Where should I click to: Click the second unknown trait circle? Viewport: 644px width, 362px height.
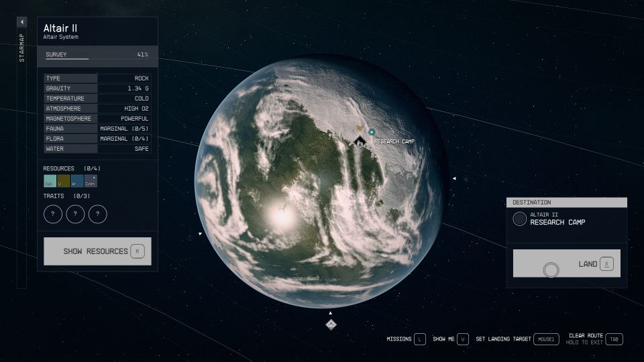click(75, 214)
